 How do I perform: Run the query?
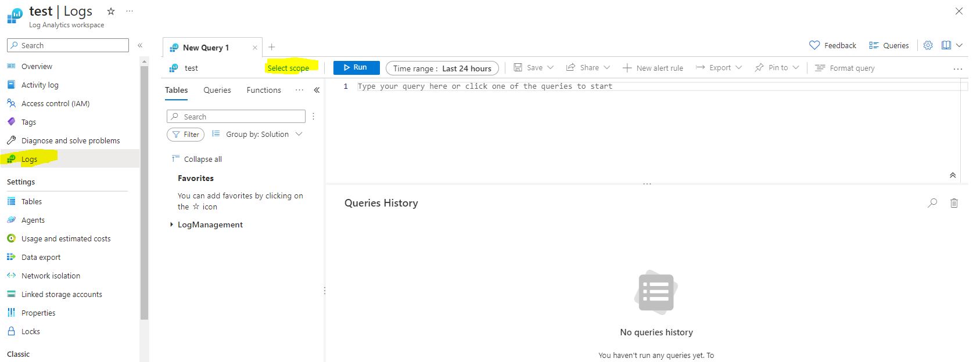pos(356,68)
